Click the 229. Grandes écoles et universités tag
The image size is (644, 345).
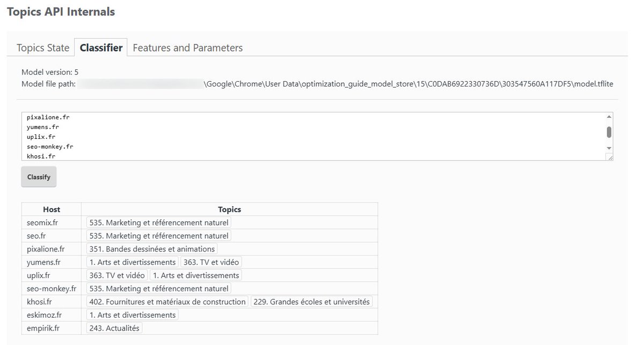tap(312, 301)
